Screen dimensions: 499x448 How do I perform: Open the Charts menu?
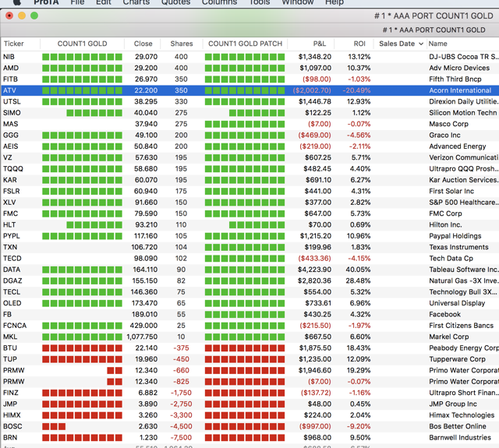pyautogui.click(x=136, y=2)
